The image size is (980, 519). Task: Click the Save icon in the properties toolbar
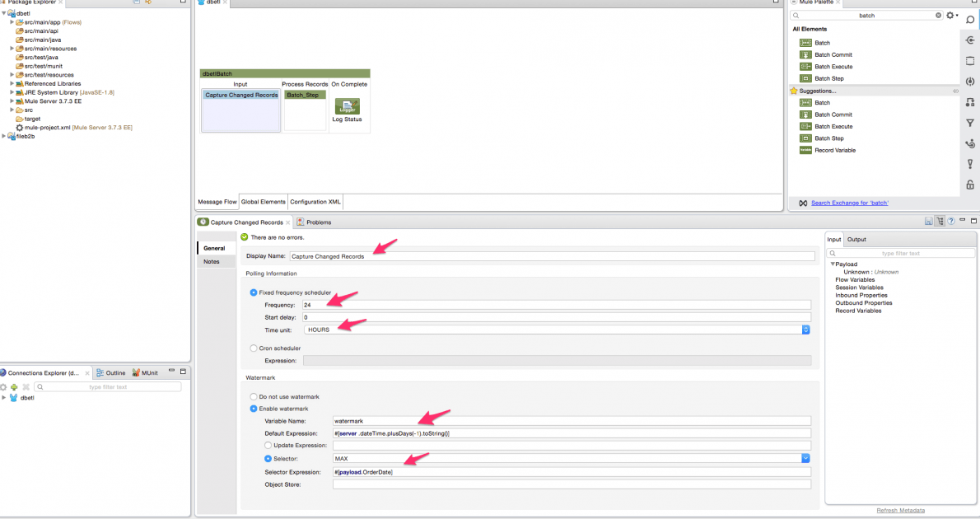927,221
